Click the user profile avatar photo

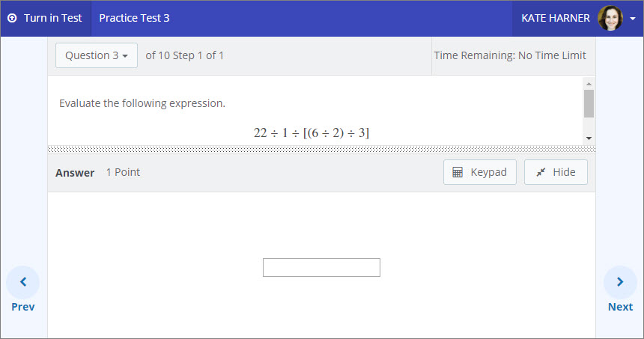pyautogui.click(x=610, y=18)
